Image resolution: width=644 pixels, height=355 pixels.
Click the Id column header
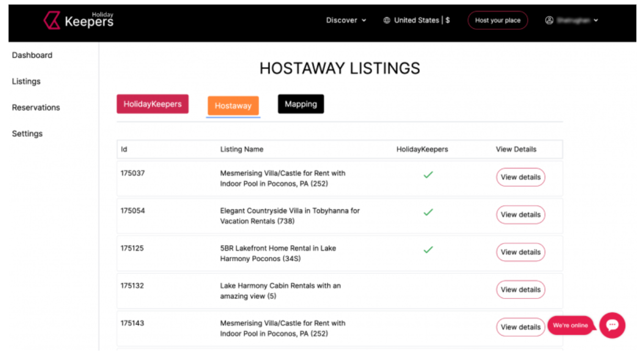click(124, 149)
